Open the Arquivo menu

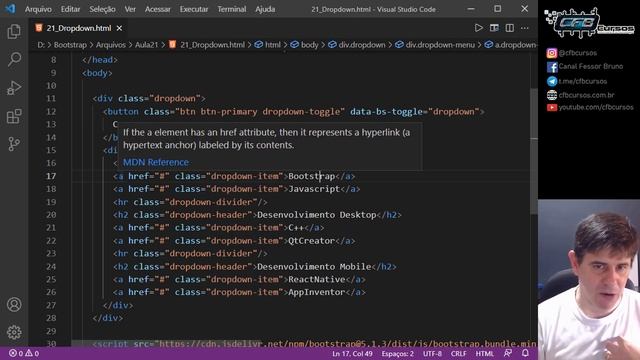tap(38, 9)
